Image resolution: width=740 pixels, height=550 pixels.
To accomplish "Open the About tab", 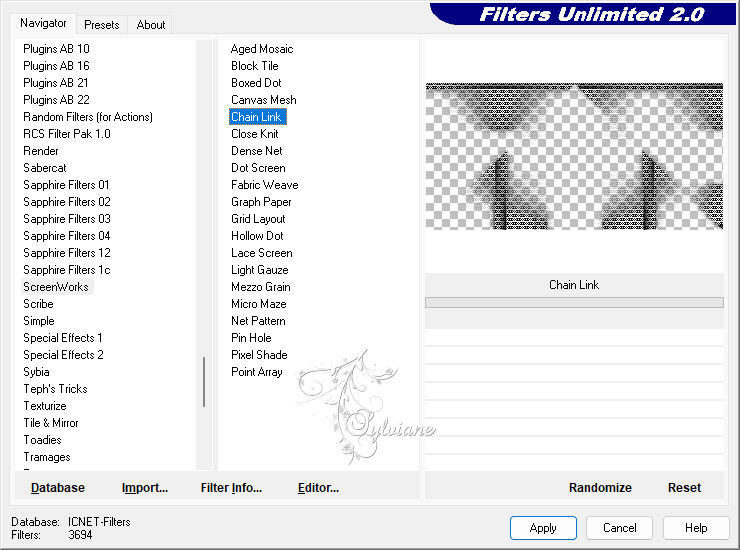I will click(151, 25).
